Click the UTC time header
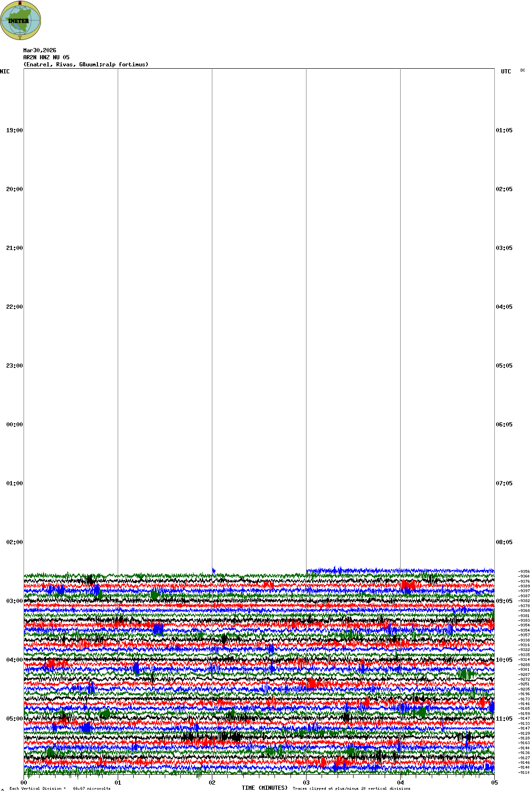Screen dimensions: 532x795 [506, 72]
